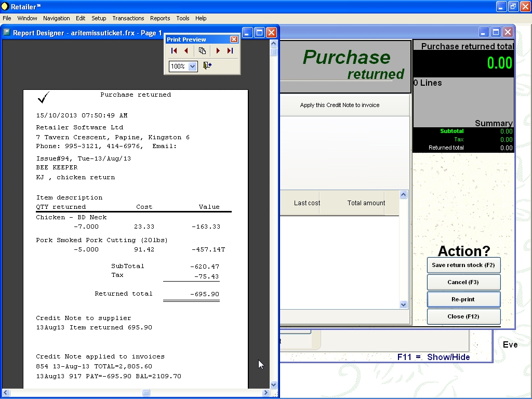Go to previous page in Print Preview
Screen dimensions: 532x399
186,51
